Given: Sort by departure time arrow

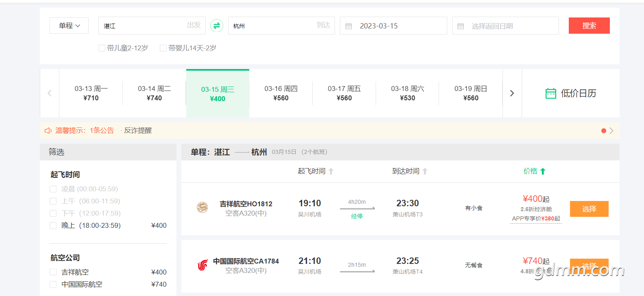Looking at the screenshot, I should tap(331, 171).
